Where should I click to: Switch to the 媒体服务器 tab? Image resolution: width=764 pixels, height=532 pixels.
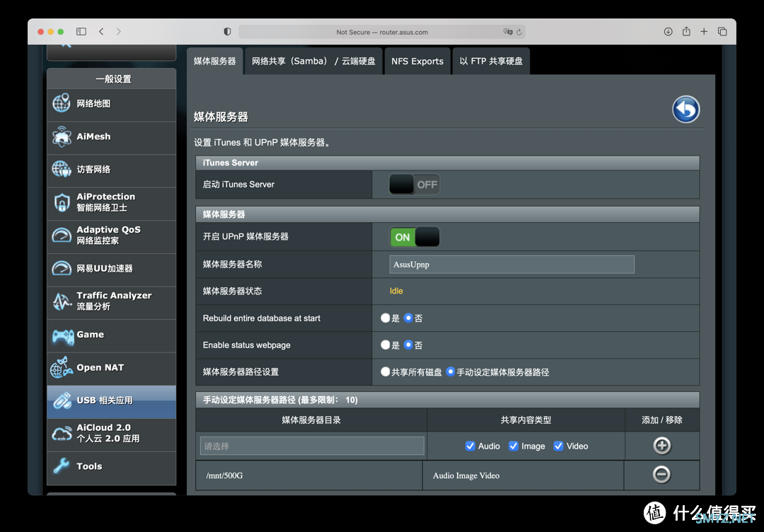tap(215, 62)
